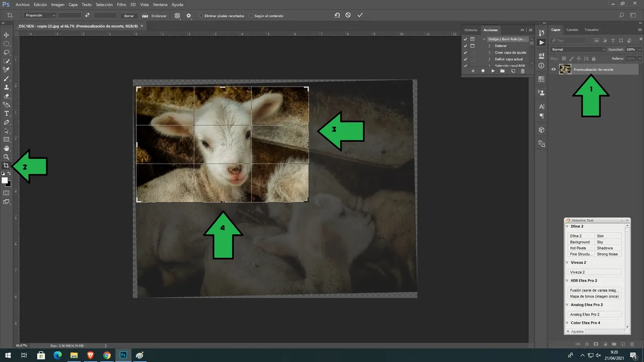Image resolution: width=644 pixels, height=362 pixels.
Task: Toggle Quick Mask mode
Action: [x=7, y=193]
